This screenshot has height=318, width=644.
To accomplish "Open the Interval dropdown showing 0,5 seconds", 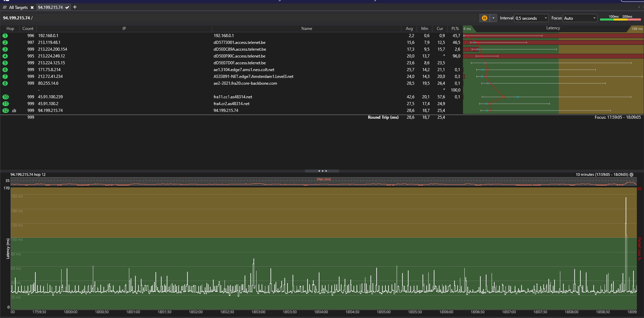I will click(531, 18).
